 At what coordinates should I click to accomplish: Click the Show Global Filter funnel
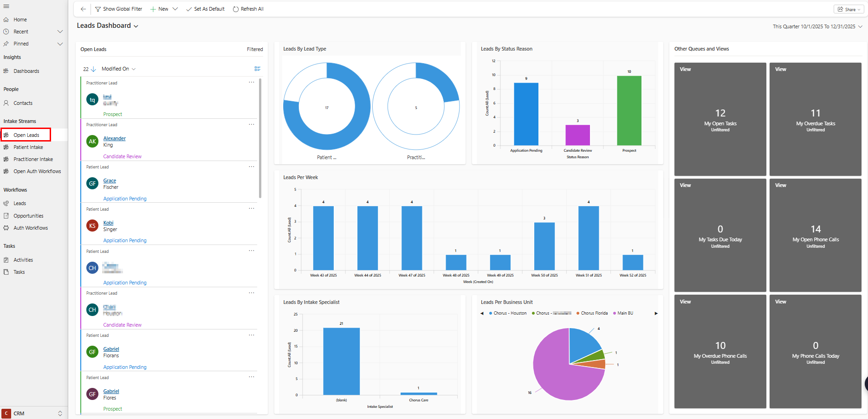[x=98, y=9]
